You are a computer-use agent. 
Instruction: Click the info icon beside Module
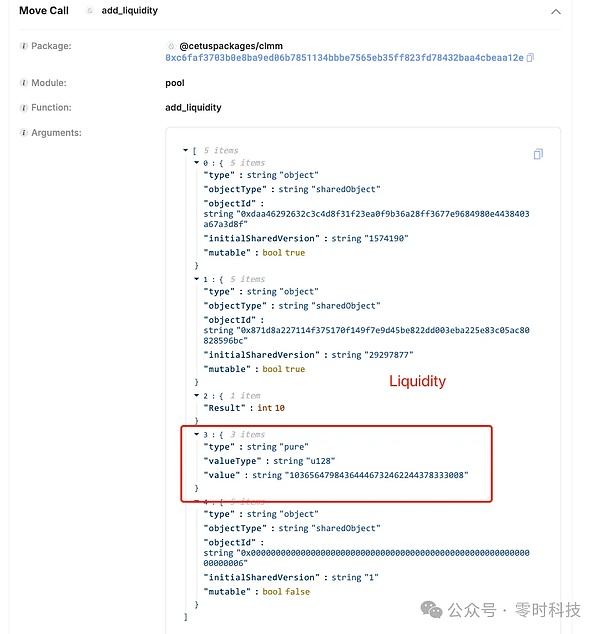tap(23, 83)
